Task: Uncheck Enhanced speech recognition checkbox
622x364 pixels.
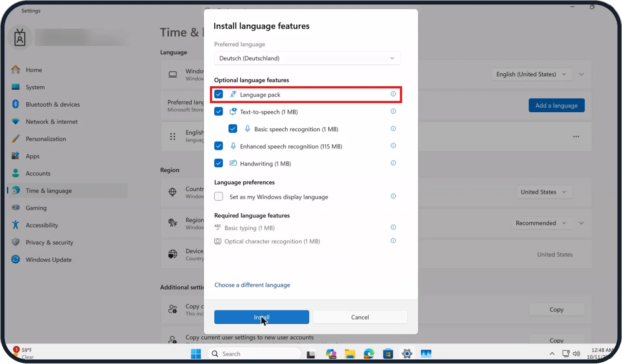Action: coord(219,146)
